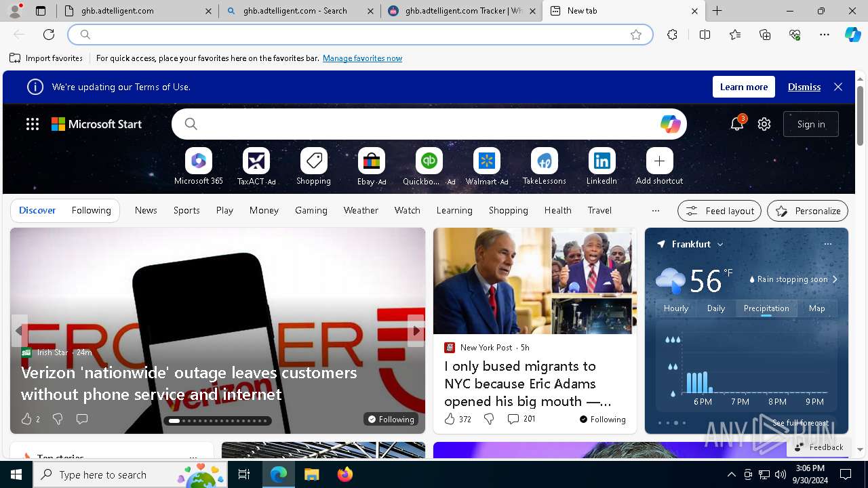Open Feed layout options

pyautogui.click(x=719, y=211)
